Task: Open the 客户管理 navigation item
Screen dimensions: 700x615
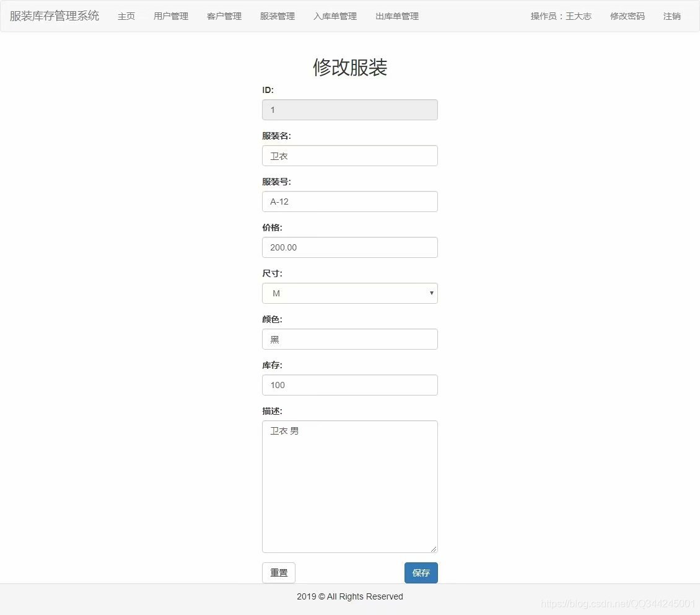Action: pyautogui.click(x=224, y=17)
